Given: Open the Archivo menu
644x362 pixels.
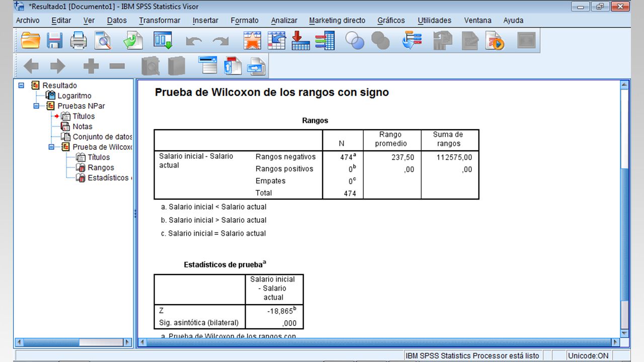Looking at the screenshot, I should coord(28,21).
